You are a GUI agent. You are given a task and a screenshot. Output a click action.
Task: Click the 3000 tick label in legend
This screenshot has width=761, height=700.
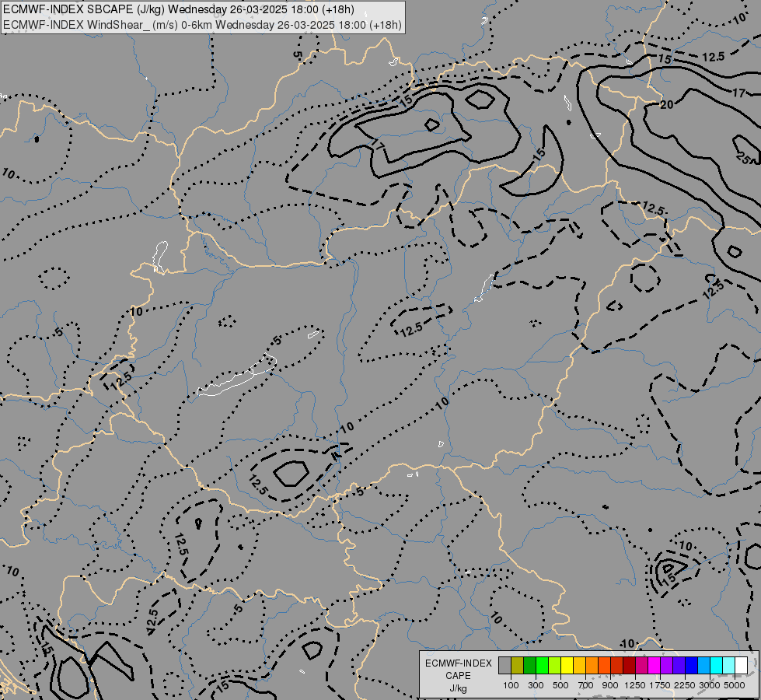[710, 685]
